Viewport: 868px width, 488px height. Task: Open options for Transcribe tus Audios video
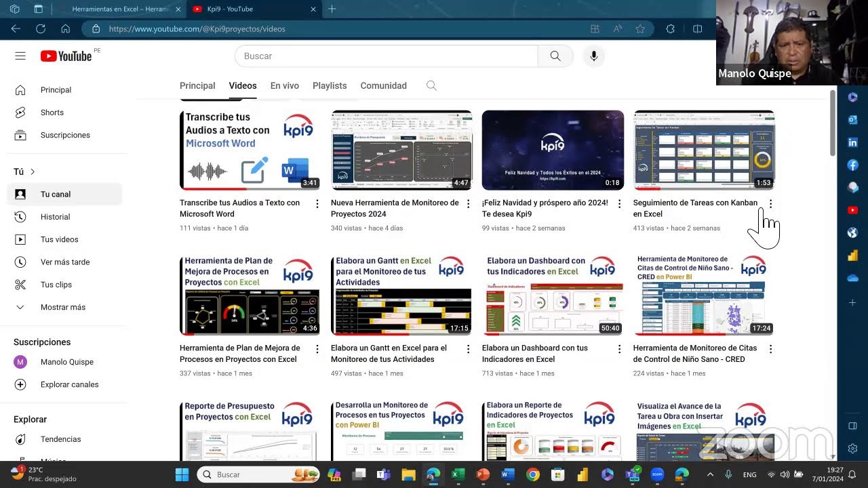click(317, 204)
